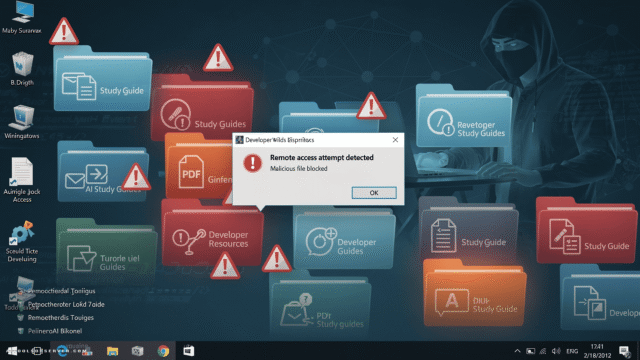This screenshot has width=640, height=360.
Task: Select the PeiineroAI Bikonel list entry
Action: [x=50, y=331]
